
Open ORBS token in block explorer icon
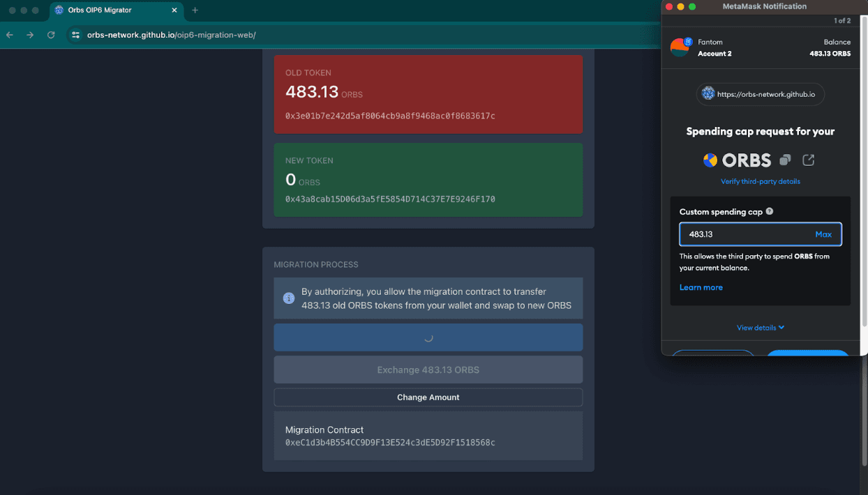[x=809, y=160]
